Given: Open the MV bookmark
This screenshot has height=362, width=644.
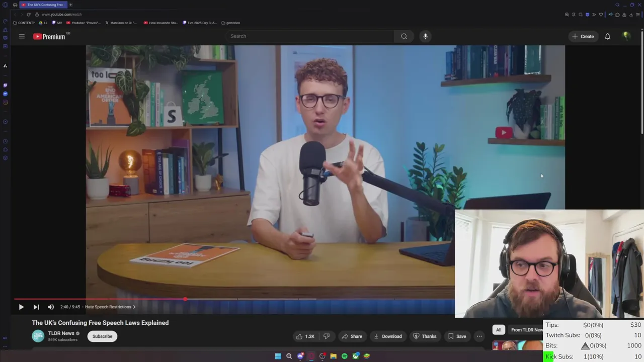Looking at the screenshot, I should point(57,23).
